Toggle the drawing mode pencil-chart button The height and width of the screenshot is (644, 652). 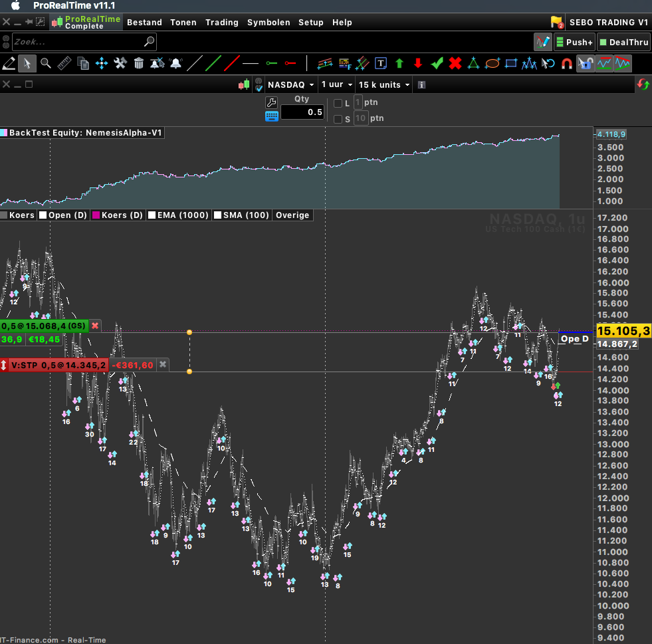pyautogui.click(x=542, y=42)
